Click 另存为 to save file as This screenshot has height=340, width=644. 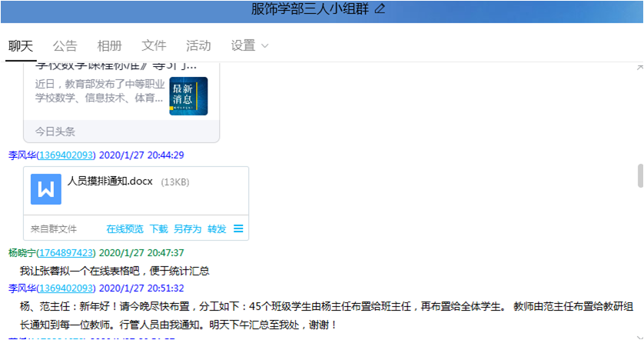click(x=187, y=228)
